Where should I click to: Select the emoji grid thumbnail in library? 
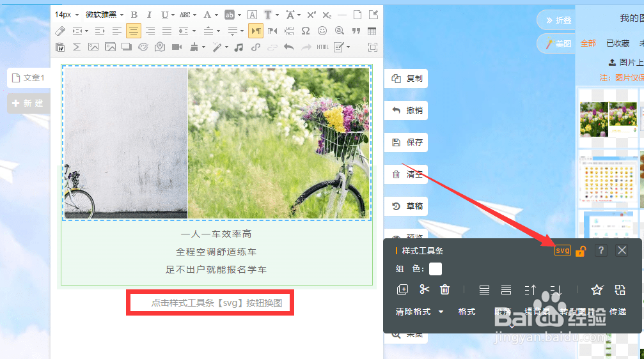[608, 180]
